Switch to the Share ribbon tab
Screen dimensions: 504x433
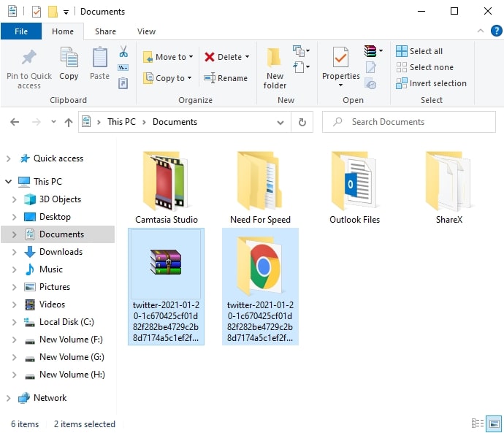(105, 31)
